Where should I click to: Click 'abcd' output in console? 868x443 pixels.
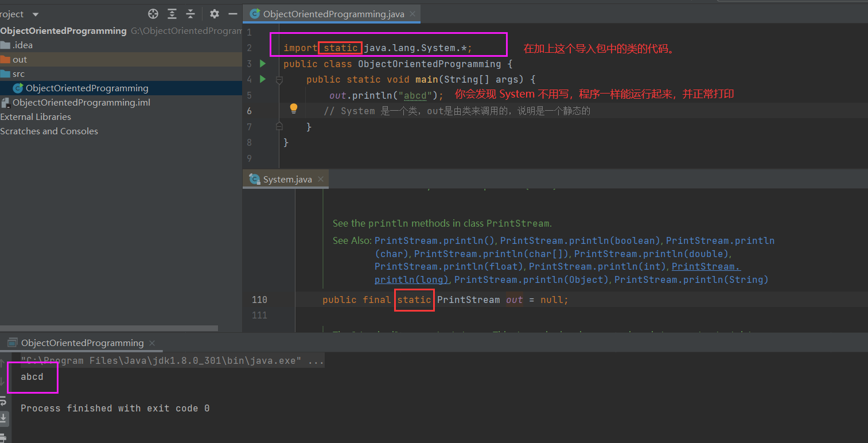32,377
